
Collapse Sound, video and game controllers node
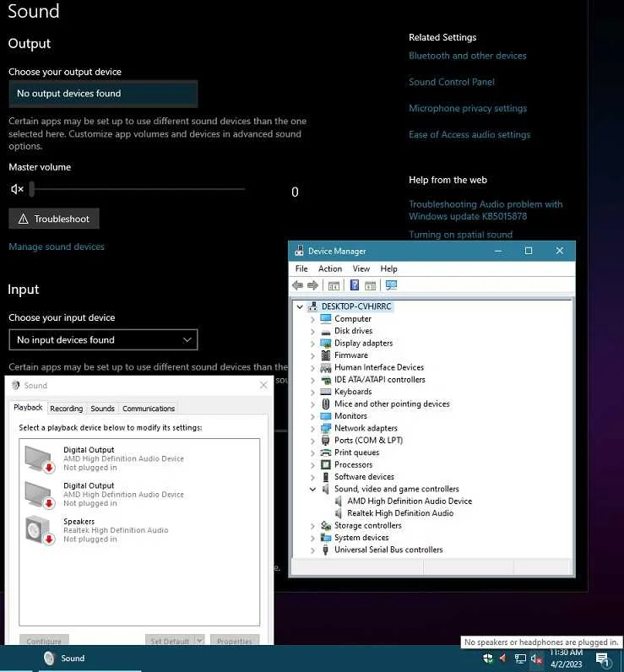click(312, 489)
